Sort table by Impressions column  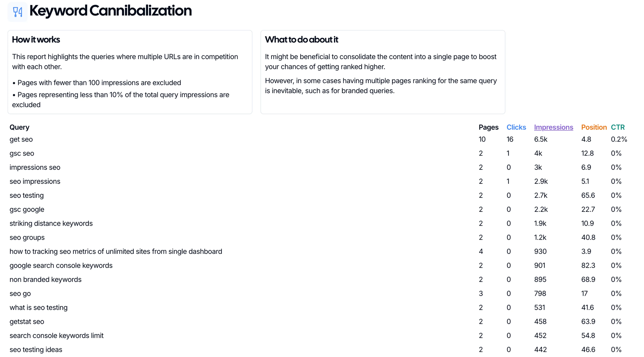[553, 127]
